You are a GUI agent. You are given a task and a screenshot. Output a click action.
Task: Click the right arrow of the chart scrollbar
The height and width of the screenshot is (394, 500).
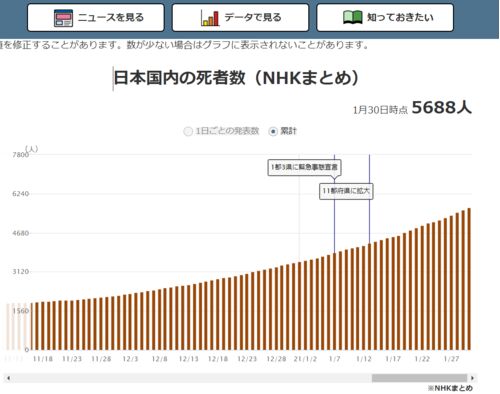pos(472,378)
